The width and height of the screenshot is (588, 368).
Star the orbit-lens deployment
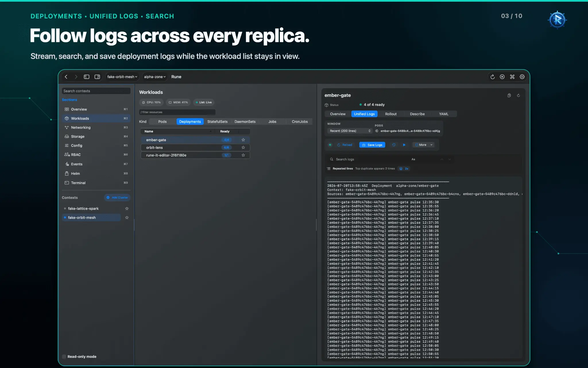(243, 147)
